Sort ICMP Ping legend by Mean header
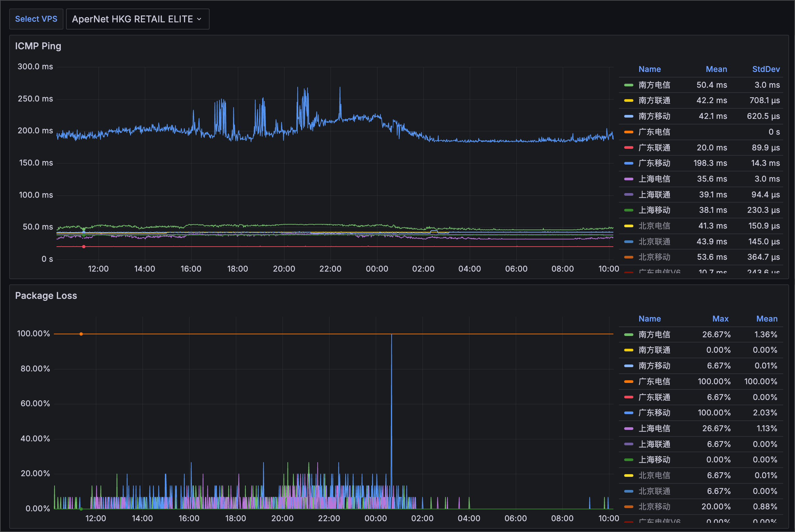The image size is (795, 532). coord(716,69)
